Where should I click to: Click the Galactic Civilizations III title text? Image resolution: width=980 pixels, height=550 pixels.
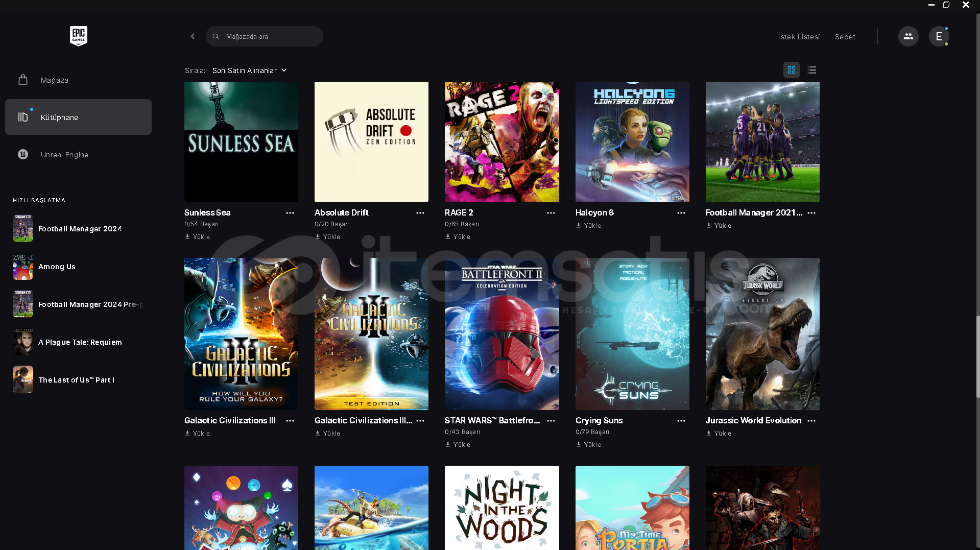pyautogui.click(x=230, y=421)
